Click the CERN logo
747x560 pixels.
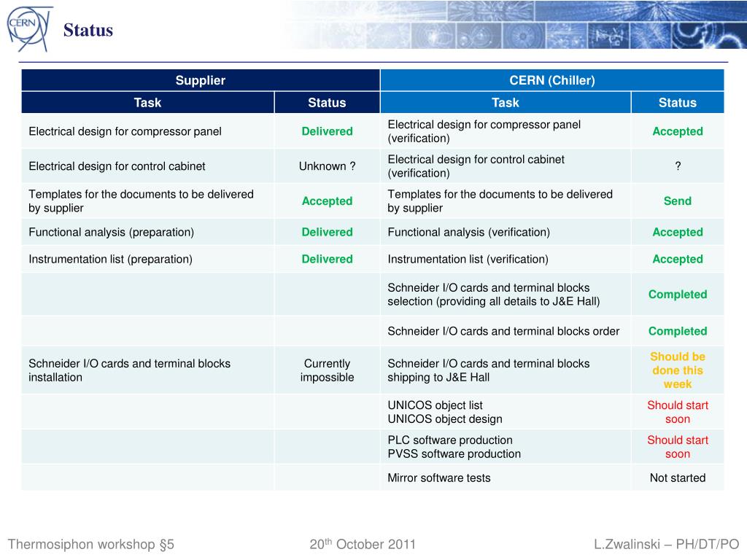[28, 28]
